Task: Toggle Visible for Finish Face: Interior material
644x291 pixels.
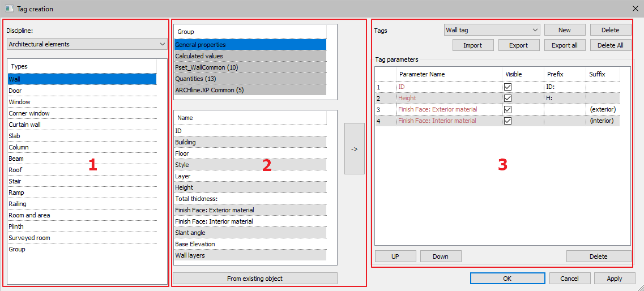Action: [507, 121]
